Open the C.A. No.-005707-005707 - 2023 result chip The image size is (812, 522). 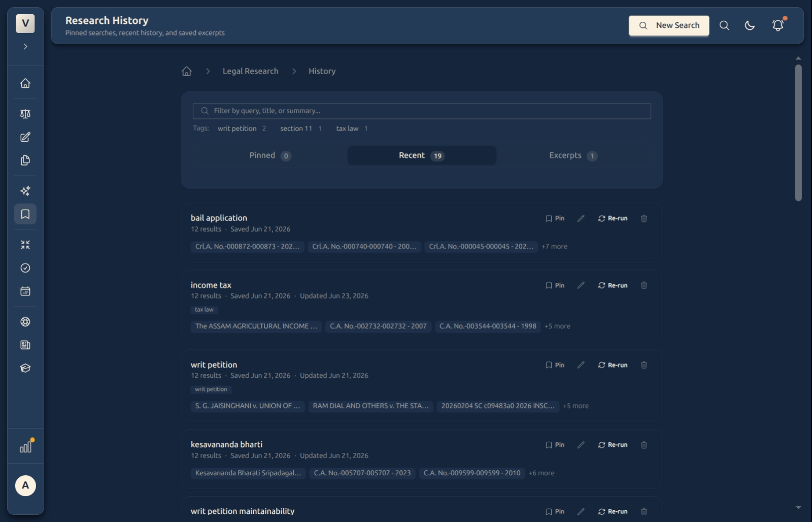[x=362, y=473]
